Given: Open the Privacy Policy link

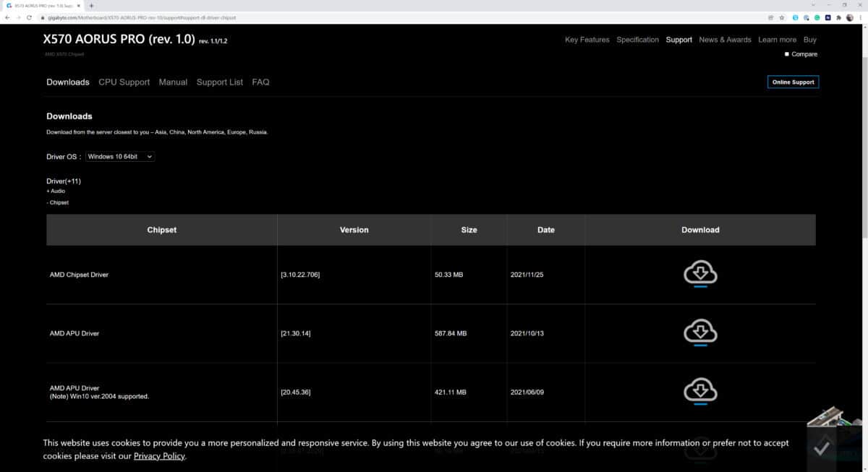Looking at the screenshot, I should [159, 456].
